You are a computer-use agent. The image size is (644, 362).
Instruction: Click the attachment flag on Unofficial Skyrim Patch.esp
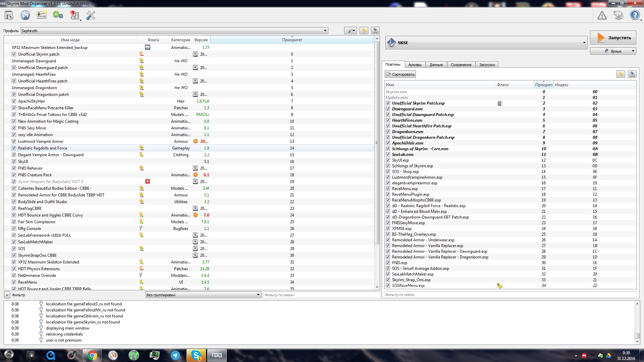(499, 103)
